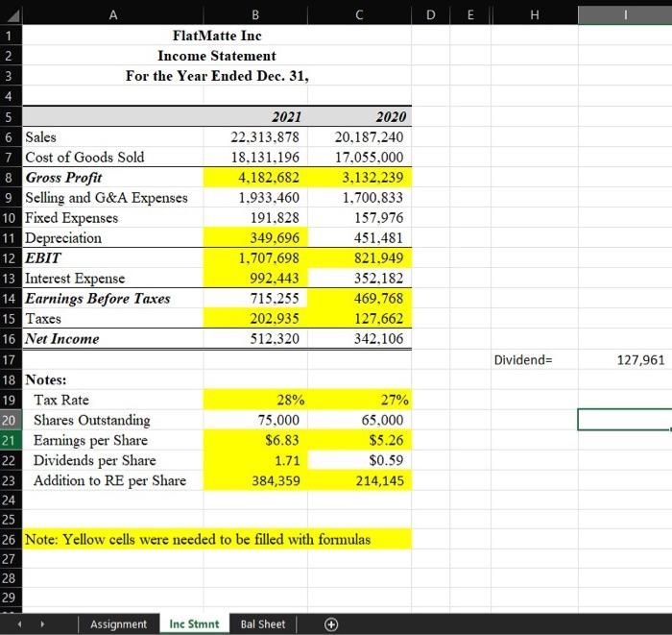Screen dimensions: 672x635
Task: Click Shares Outstanding value 75,000
Action: pyautogui.click(x=255, y=420)
